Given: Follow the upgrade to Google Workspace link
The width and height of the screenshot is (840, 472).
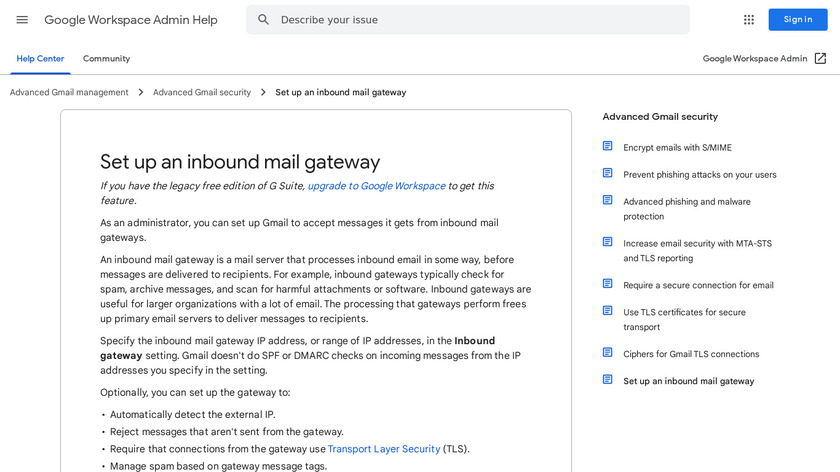Looking at the screenshot, I should 376,186.
